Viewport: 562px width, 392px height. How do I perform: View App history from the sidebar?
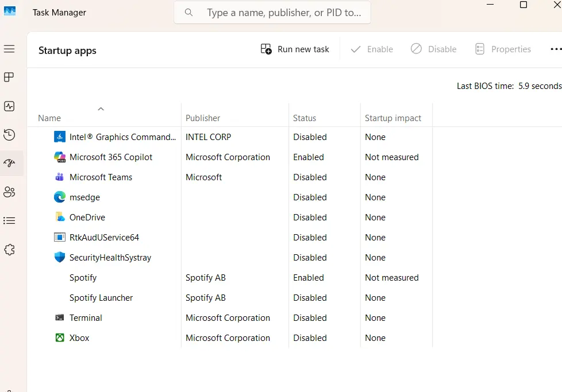tap(9, 135)
